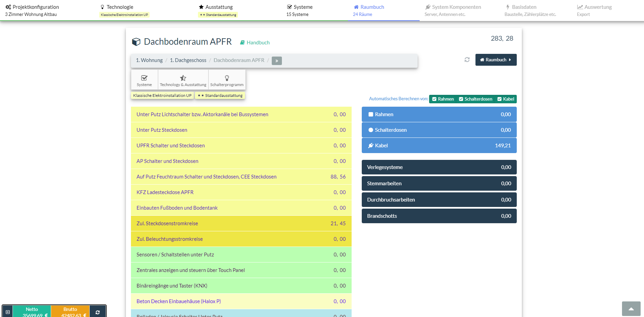644x317 pixels.
Task: Go to the Auswertung Export tab
Action: click(594, 10)
